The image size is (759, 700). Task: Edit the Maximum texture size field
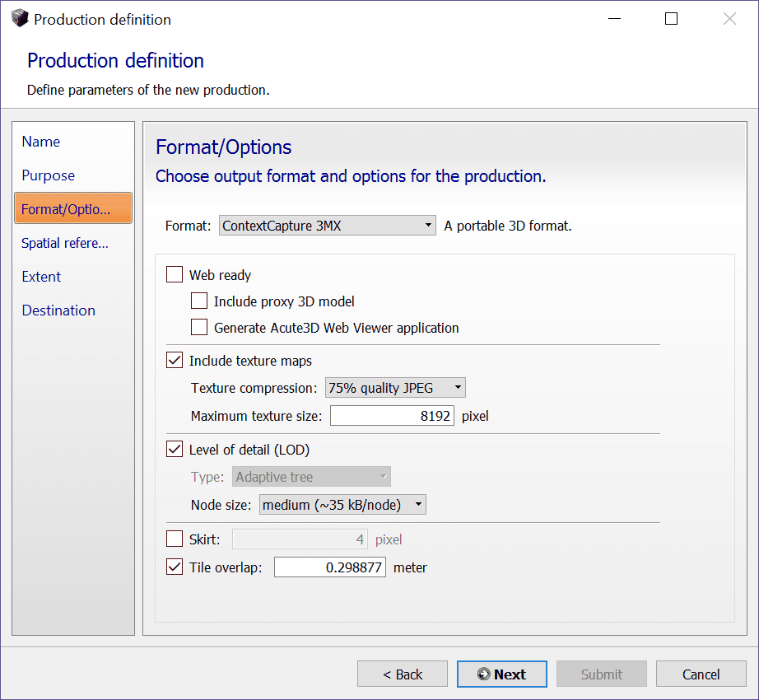[x=392, y=416]
